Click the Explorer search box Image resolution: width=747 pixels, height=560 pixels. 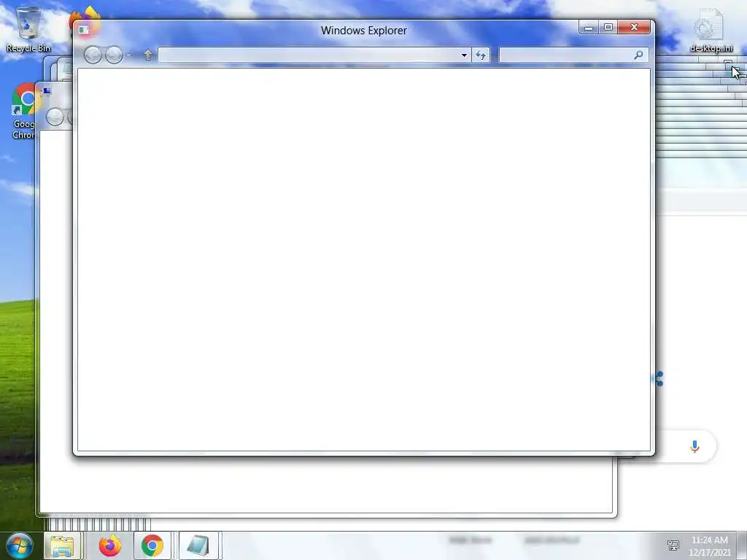(573, 55)
